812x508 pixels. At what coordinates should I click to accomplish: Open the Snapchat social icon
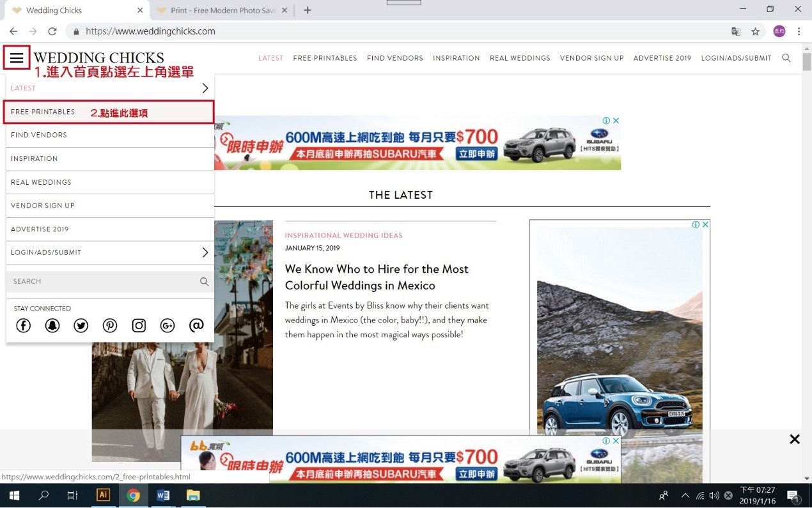coord(52,326)
